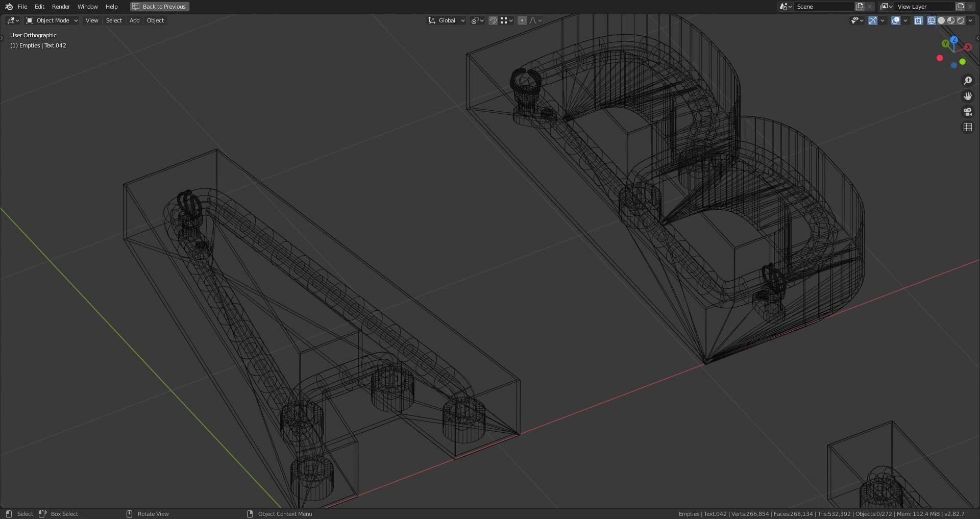Expand the shading options dropdown arrow
This screenshot has width=980, height=519.
[x=970, y=20]
